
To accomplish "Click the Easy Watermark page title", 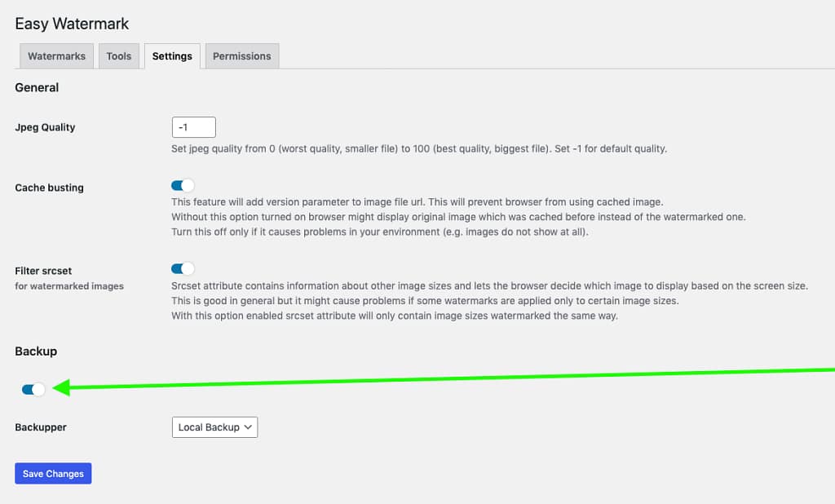I will point(71,24).
